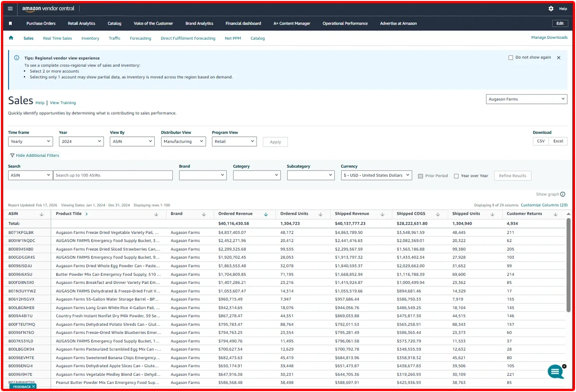This screenshot has height=392, width=576.
Task: Switch to the Real Time Sales tab
Action: tap(58, 38)
